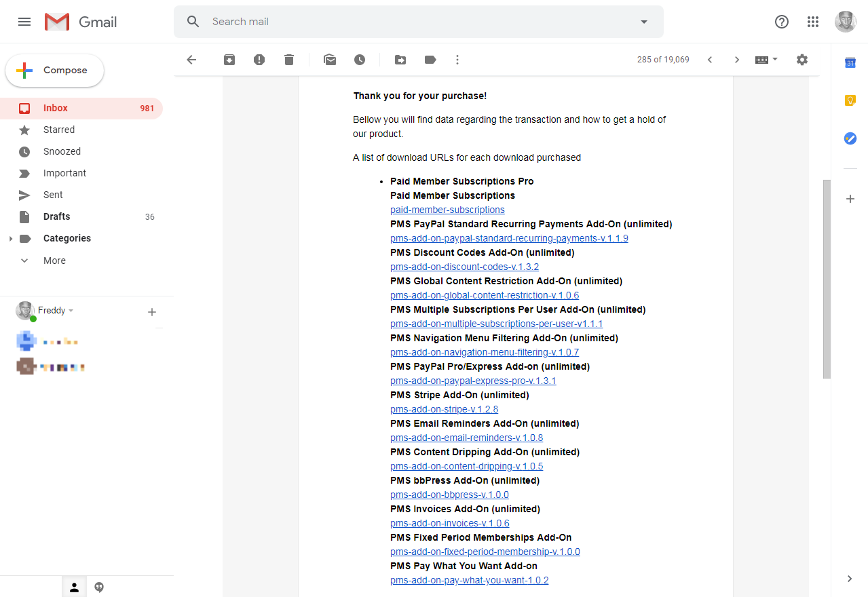This screenshot has width=868, height=597.
Task: Open the pms-add-on-pay-what-you-want-1.0.2 link
Action: (469, 580)
